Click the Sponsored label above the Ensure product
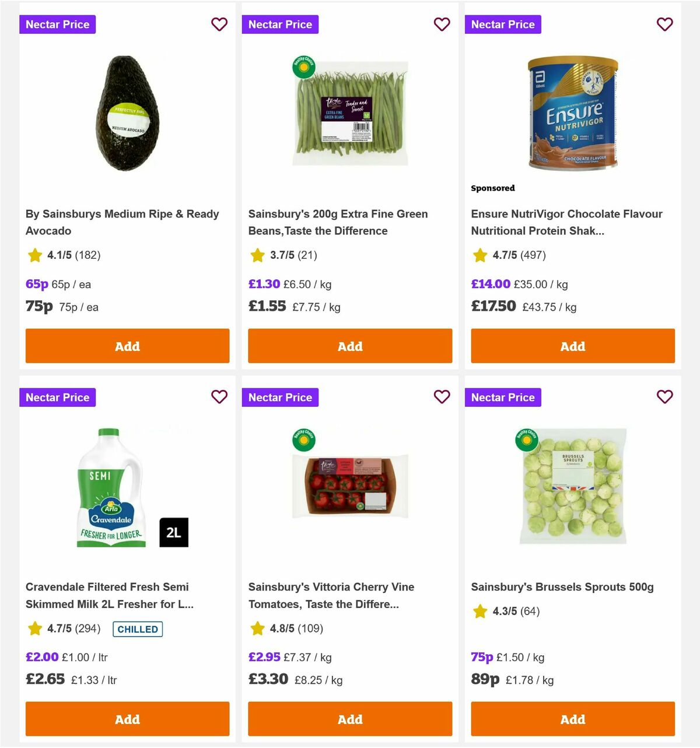Image resolution: width=700 pixels, height=748 pixels. (493, 188)
